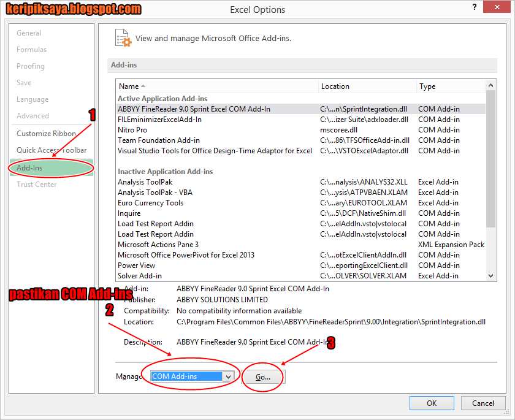This screenshot has height=420, width=515.
Task: Click No compatibility information available text
Action: (239, 311)
